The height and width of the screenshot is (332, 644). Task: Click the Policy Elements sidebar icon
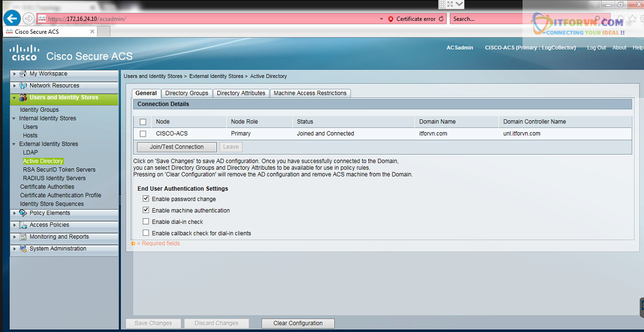point(23,213)
